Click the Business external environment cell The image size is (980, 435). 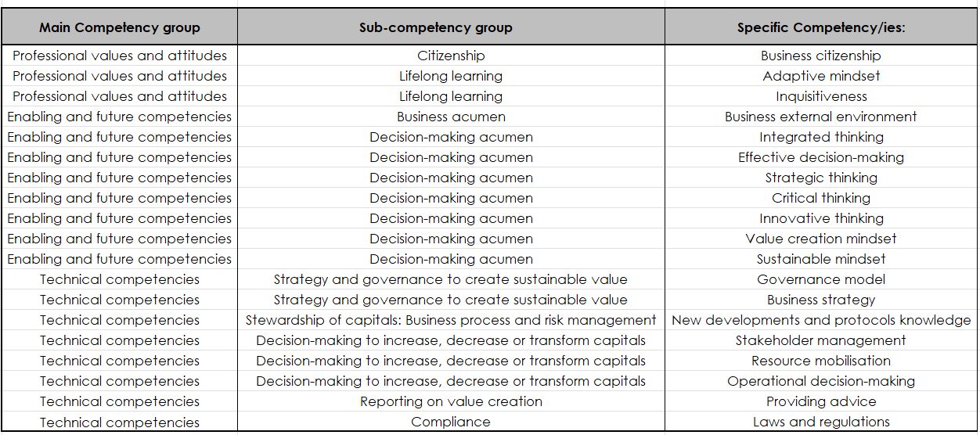(820, 117)
